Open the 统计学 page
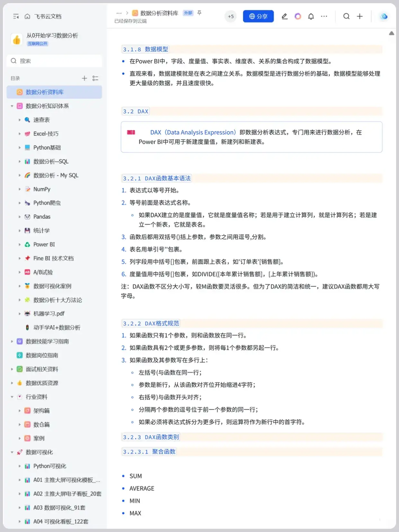The height and width of the screenshot is (532, 399). coord(41,231)
